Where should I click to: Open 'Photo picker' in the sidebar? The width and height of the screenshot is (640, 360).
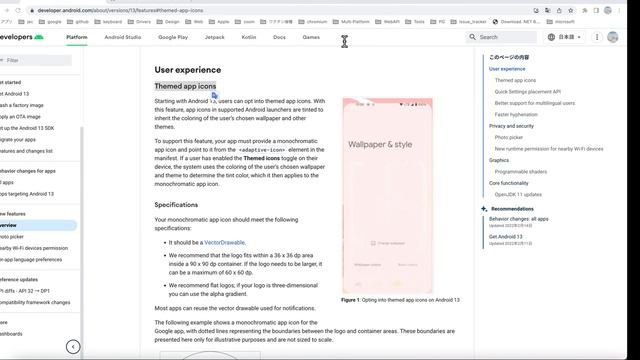pos(12,237)
